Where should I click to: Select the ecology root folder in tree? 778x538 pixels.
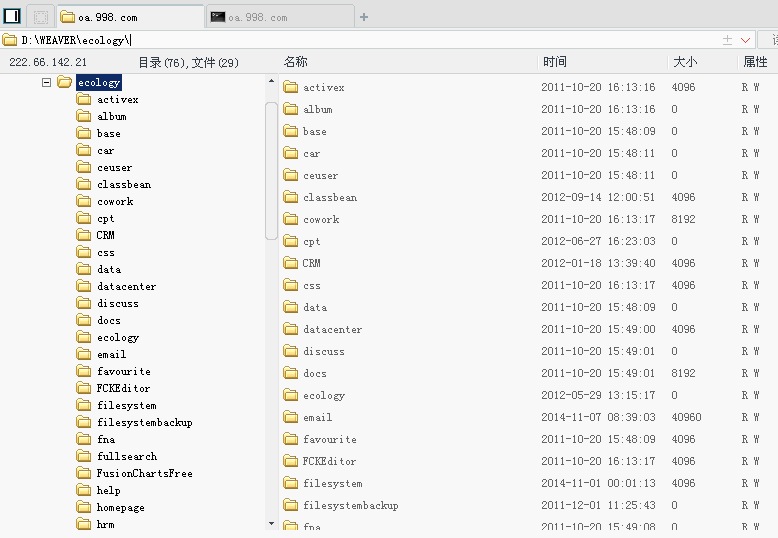tap(99, 82)
